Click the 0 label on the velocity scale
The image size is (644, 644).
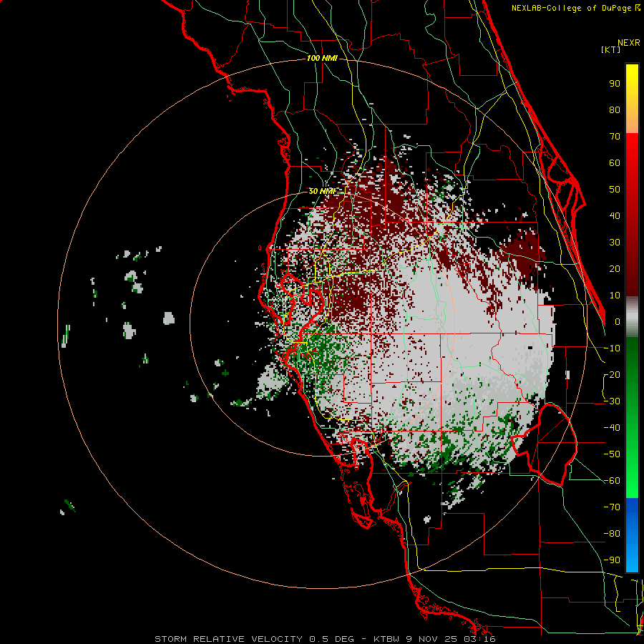618,322
